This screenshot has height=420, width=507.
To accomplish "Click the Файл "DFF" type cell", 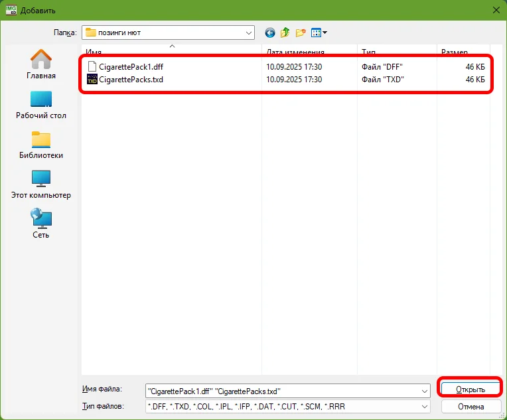I will click(382, 66).
